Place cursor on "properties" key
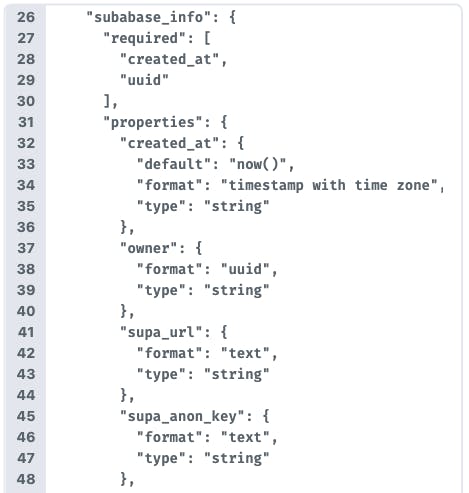 [153, 122]
